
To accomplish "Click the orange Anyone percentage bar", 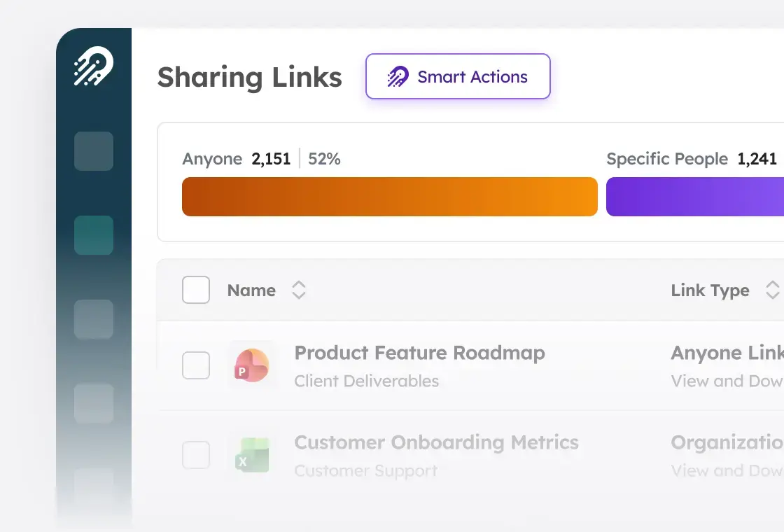I will pyautogui.click(x=390, y=196).
